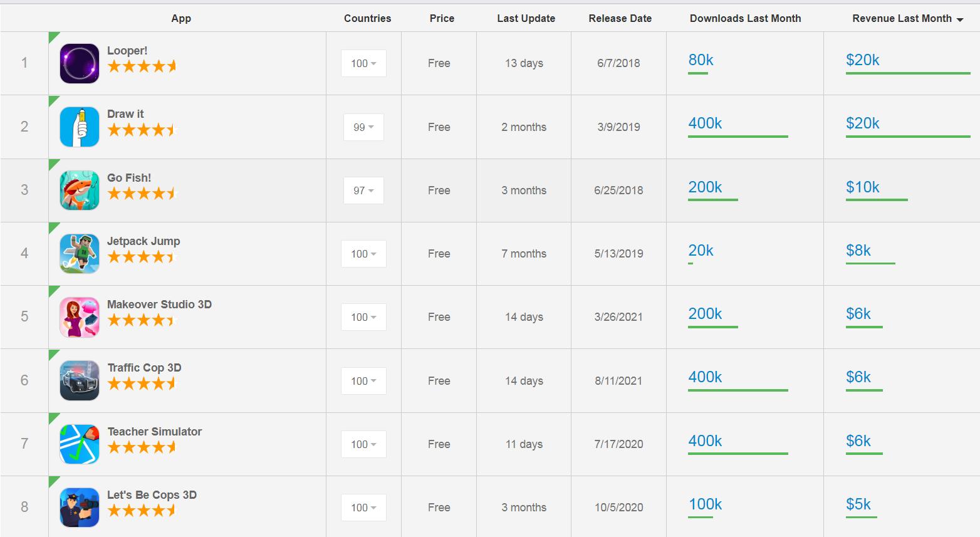Open the countries dropdown for Jetpack Jump
Screen dimensions: 980x537
pos(363,254)
